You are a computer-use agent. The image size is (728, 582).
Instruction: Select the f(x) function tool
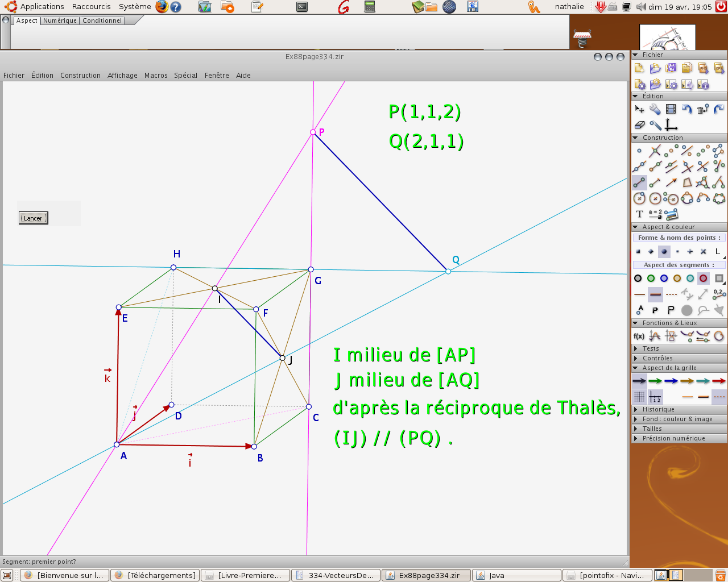click(x=639, y=336)
